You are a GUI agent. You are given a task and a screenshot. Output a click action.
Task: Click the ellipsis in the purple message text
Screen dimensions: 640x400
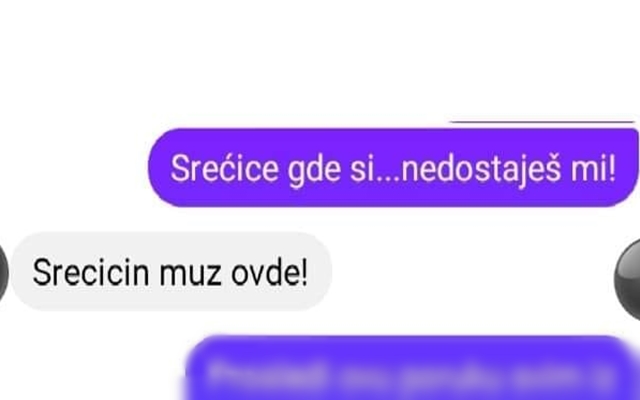tap(387, 178)
